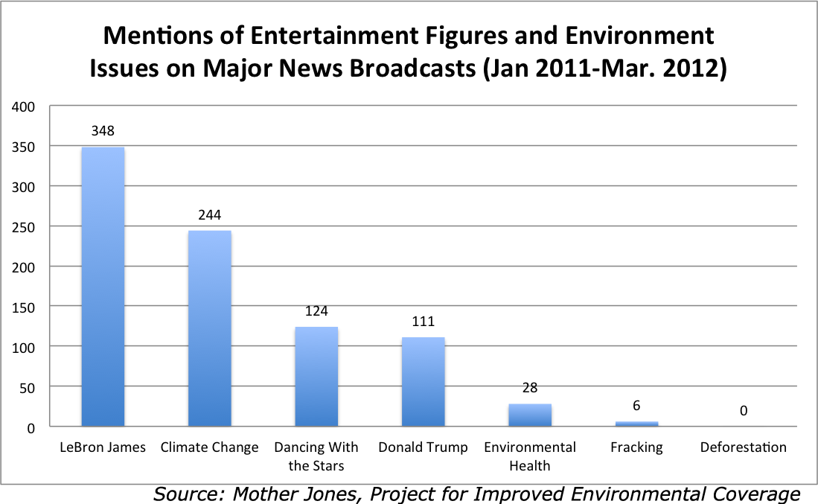Click the LeBron James axis label
The image size is (818, 504).
pos(103,447)
